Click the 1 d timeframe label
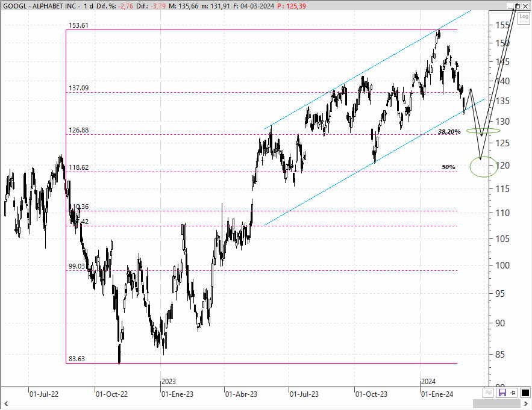This screenshot has height=410, width=532. click(x=89, y=6)
